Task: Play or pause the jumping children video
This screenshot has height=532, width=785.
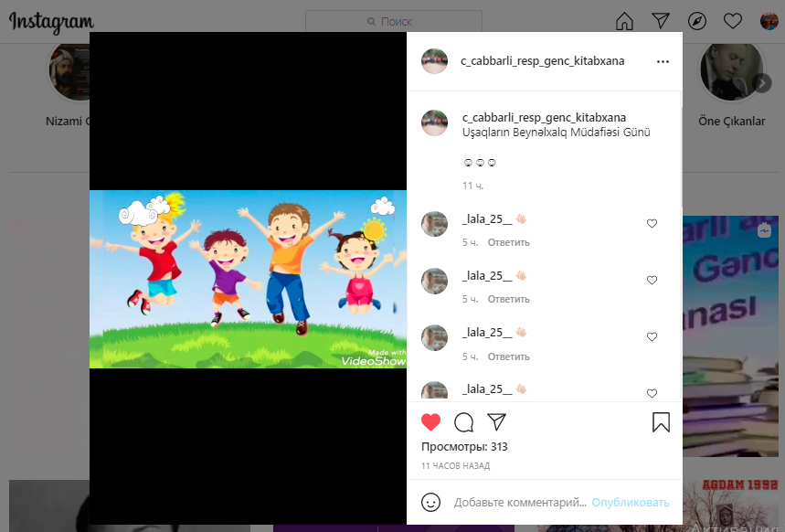Action: [x=248, y=279]
